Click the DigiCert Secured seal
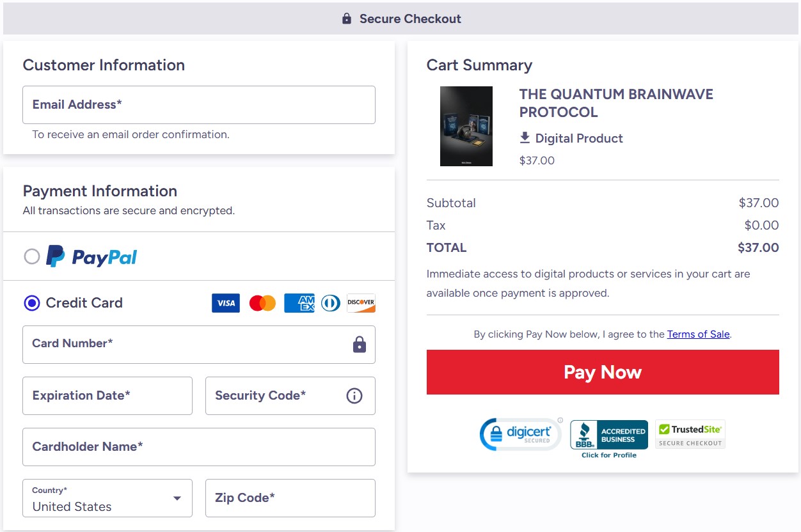The image size is (801, 532). pyautogui.click(x=520, y=434)
